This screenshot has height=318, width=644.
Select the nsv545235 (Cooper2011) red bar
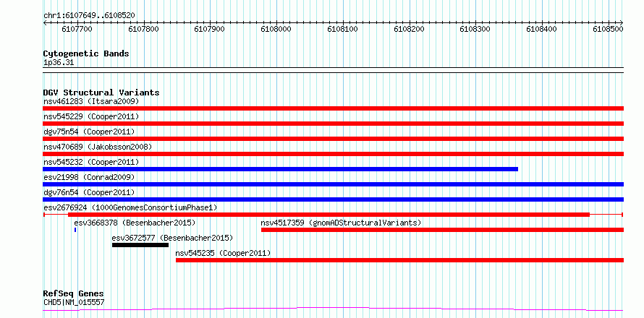[399, 260]
